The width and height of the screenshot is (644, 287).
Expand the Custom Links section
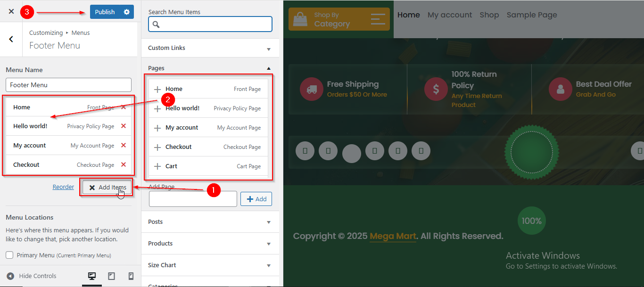coord(210,48)
